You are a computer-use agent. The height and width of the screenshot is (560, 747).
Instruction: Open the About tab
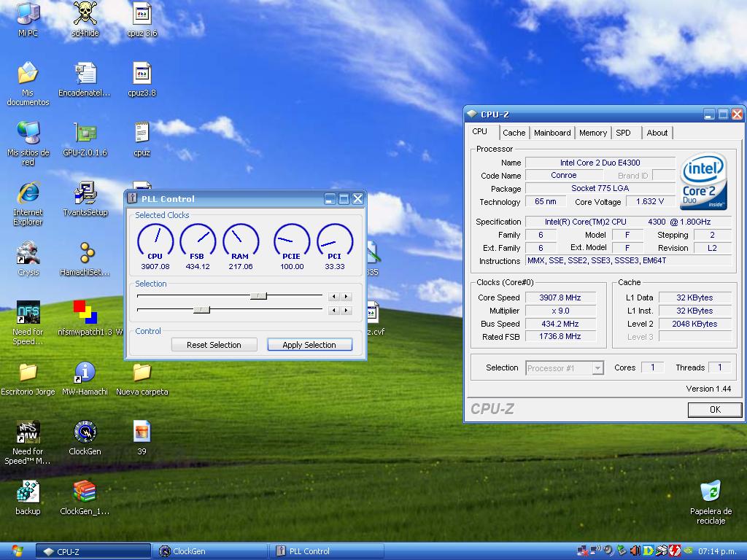657,133
